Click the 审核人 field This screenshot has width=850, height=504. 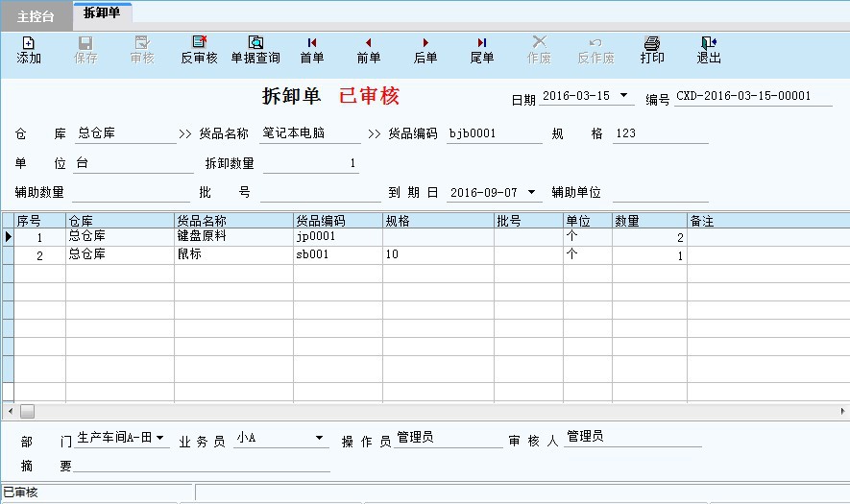633,438
